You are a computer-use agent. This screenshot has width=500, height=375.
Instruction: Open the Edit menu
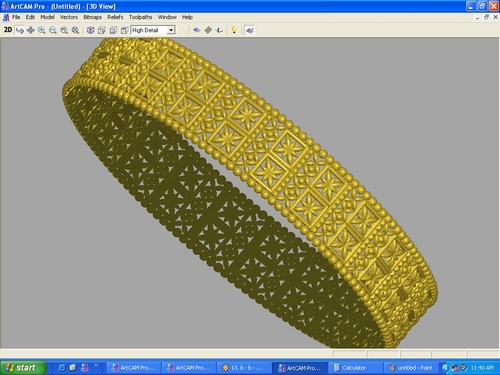tap(30, 17)
